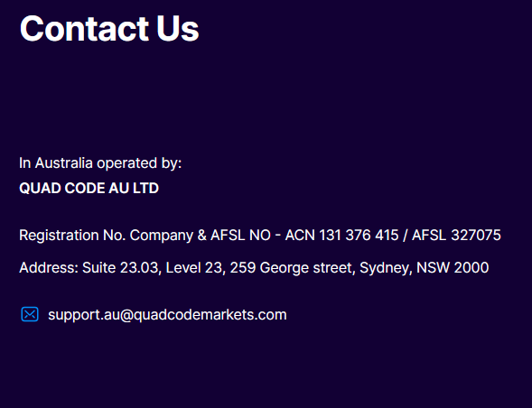Click the 'Company & AFSL NO' text
Viewport: 532px width, 408px height.
pyautogui.click(x=201, y=236)
